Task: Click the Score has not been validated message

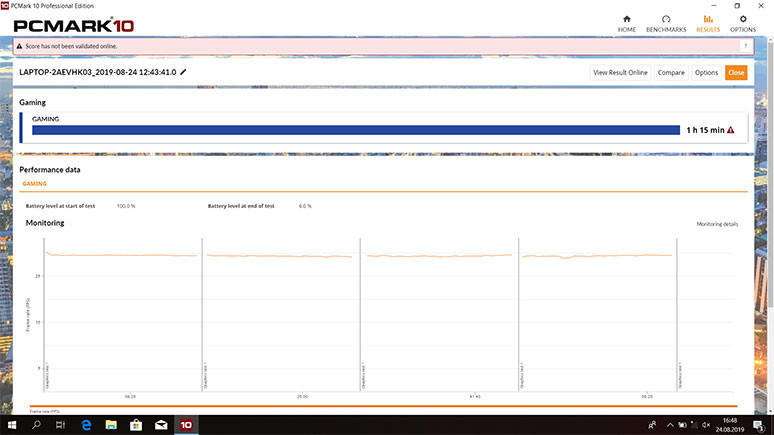Action: click(x=71, y=46)
